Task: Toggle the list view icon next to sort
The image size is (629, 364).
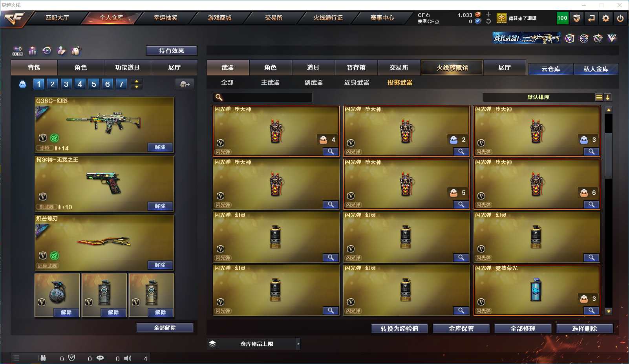Action: (599, 97)
